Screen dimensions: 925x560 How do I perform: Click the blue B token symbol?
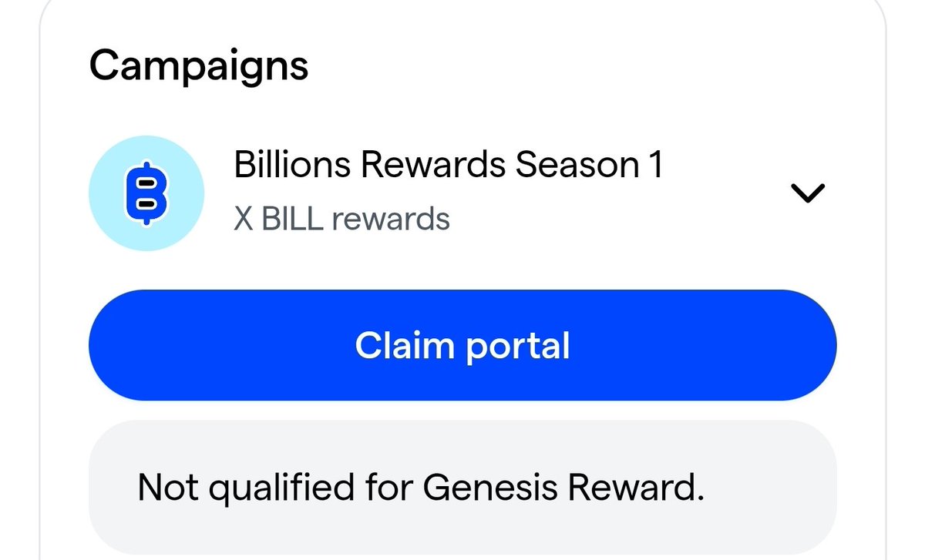click(x=146, y=193)
